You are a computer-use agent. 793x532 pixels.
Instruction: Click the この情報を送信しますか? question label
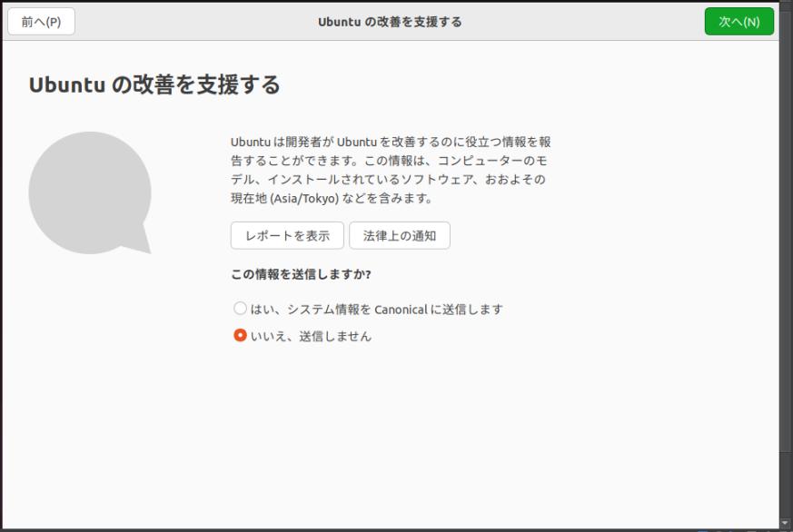tap(301, 274)
